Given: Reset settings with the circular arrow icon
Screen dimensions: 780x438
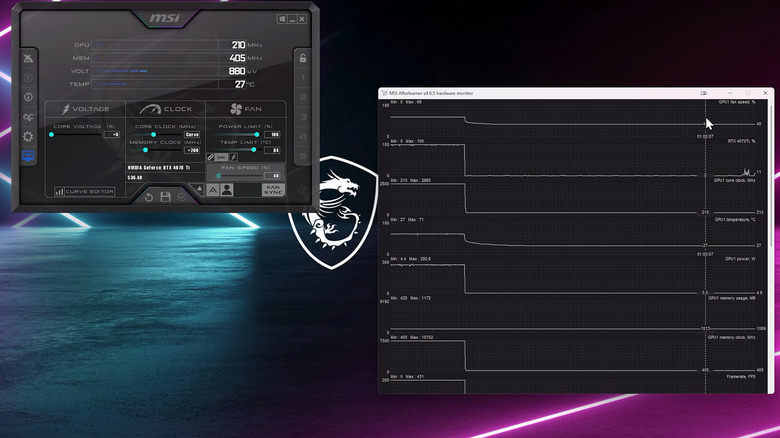Looking at the screenshot, I should [x=149, y=198].
